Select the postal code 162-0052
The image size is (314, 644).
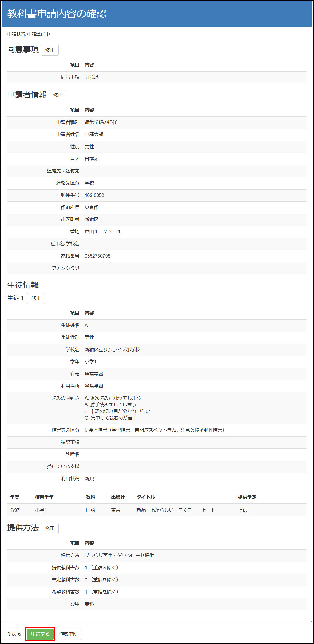point(94,195)
